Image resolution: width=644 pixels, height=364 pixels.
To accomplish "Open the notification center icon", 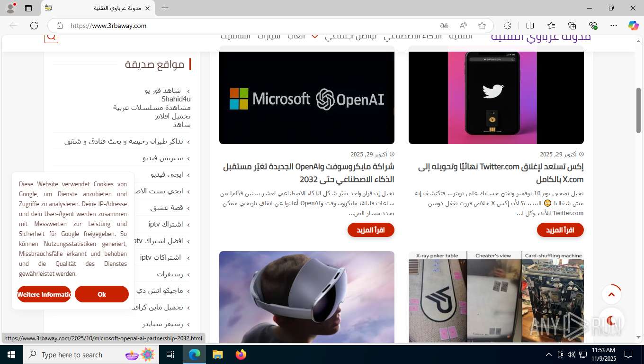I will pyautogui.click(x=628, y=355).
